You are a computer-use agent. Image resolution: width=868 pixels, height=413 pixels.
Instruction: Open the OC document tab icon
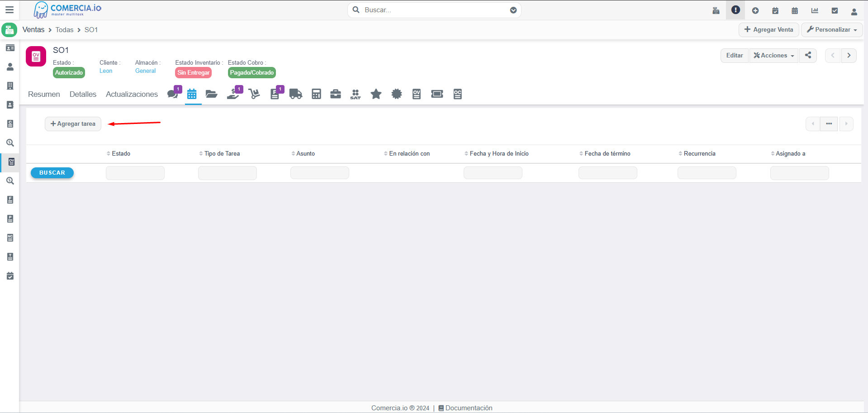click(x=458, y=94)
